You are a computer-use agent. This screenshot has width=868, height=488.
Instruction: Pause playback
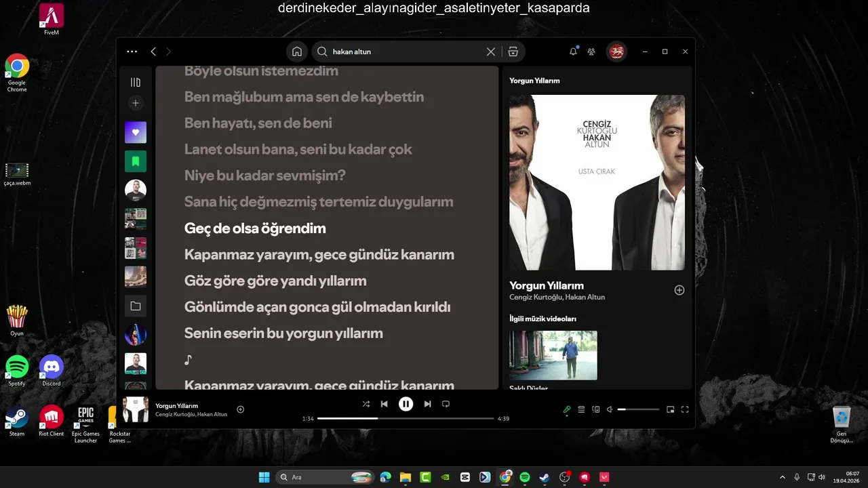(406, 404)
